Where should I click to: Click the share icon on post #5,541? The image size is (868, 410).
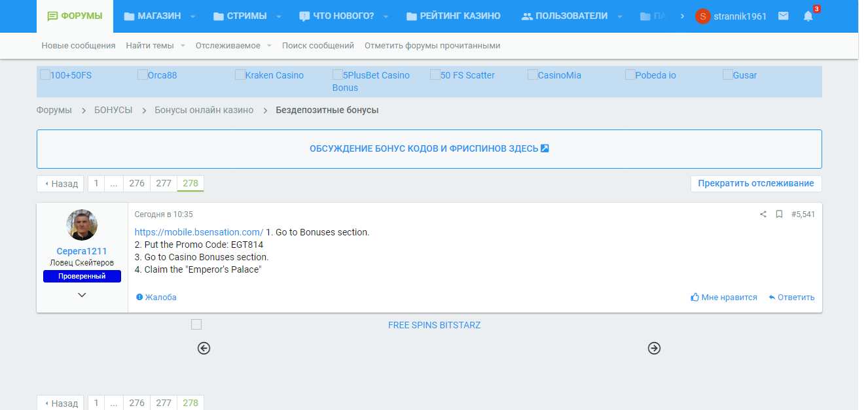click(x=763, y=214)
